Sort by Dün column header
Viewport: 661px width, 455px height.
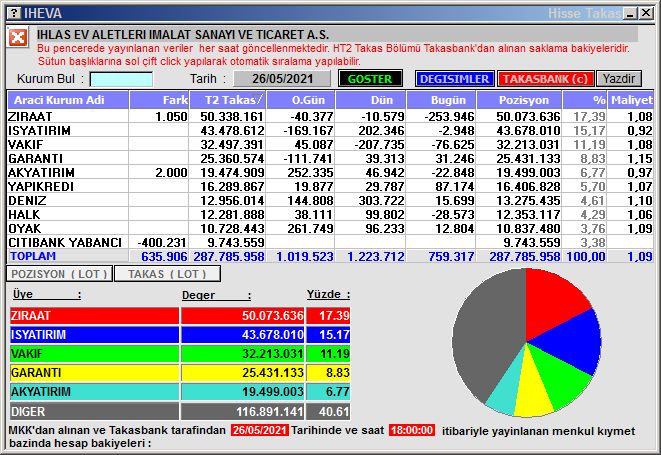371,100
